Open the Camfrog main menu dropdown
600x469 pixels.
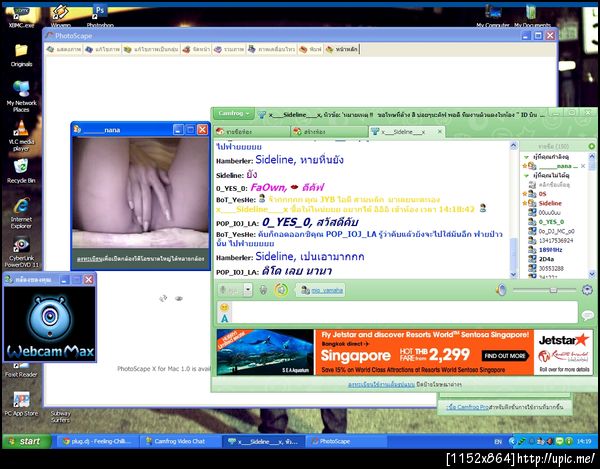[234, 114]
